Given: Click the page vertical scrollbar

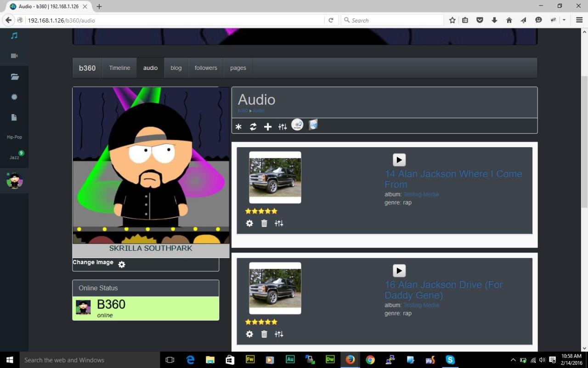Looking at the screenshot, I should pos(584,143).
